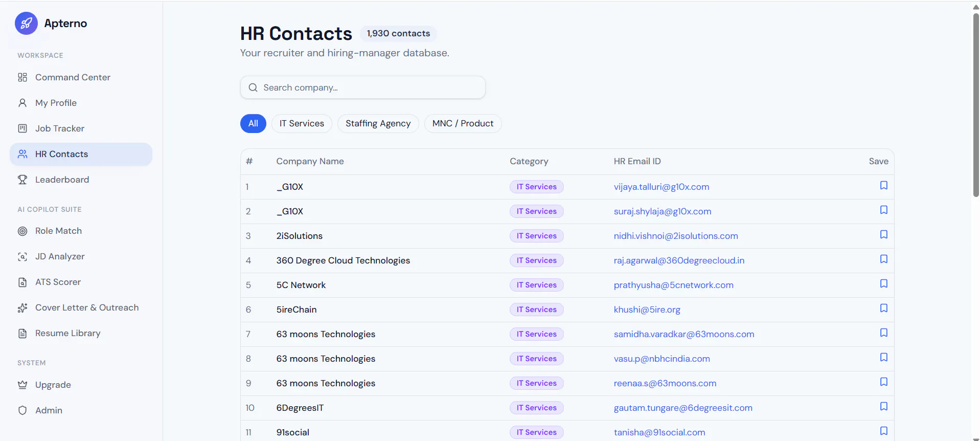Click the Resume Library file icon
This screenshot has width=980, height=441.
(22, 334)
